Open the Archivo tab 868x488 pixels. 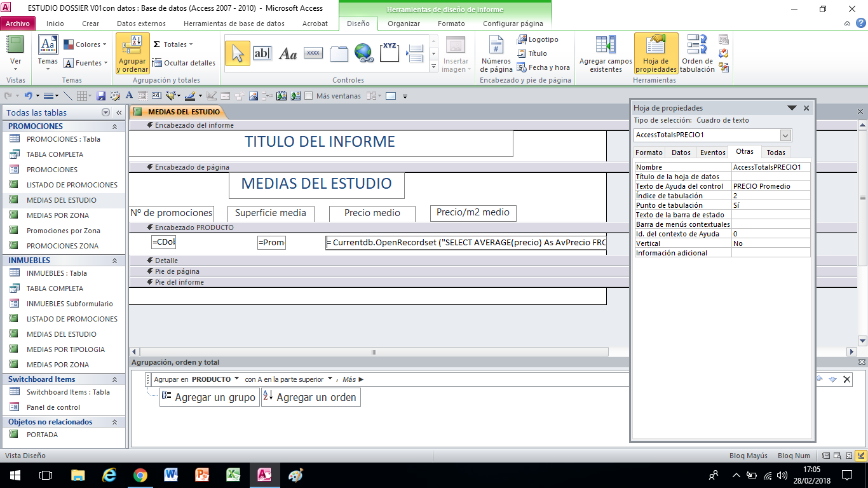[x=18, y=24]
